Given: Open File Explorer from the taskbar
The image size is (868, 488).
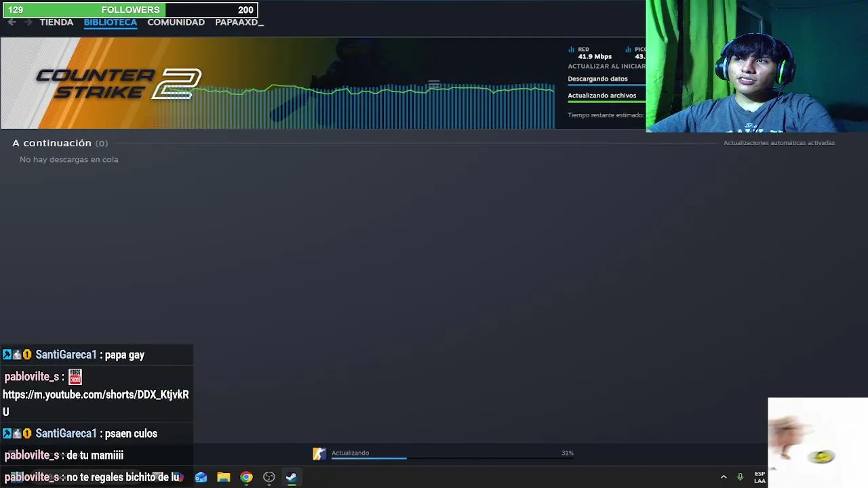Looking at the screenshot, I should pyautogui.click(x=224, y=477).
